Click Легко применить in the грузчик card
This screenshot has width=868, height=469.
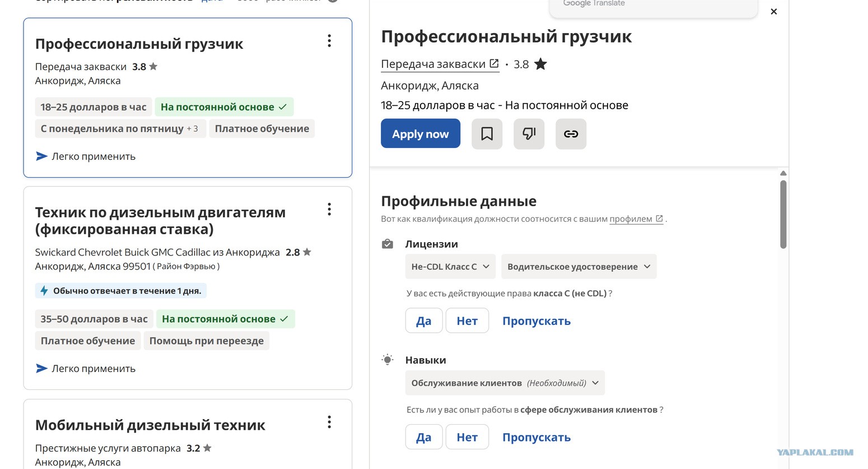tap(86, 156)
